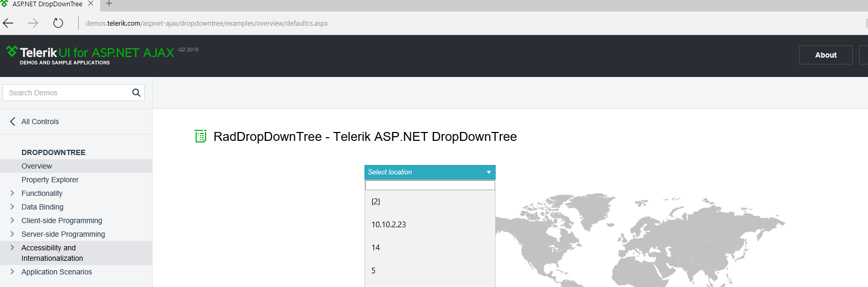868x287 pixels.
Task: Open the Property Explorer item
Action: [x=50, y=180]
